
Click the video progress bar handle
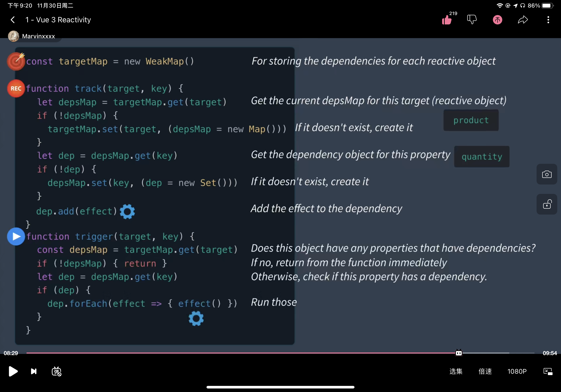tap(459, 353)
